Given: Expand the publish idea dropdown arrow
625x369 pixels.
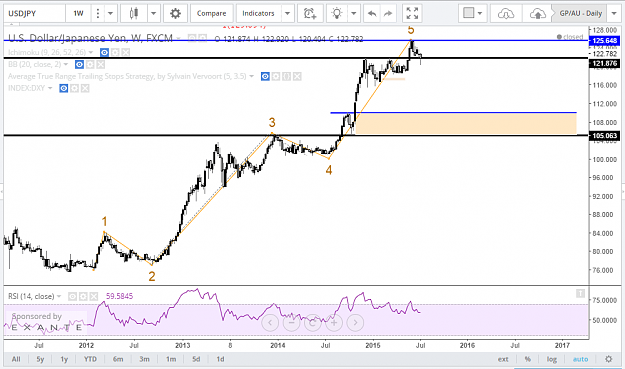Looking at the screenshot, I should click(x=354, y=14).
